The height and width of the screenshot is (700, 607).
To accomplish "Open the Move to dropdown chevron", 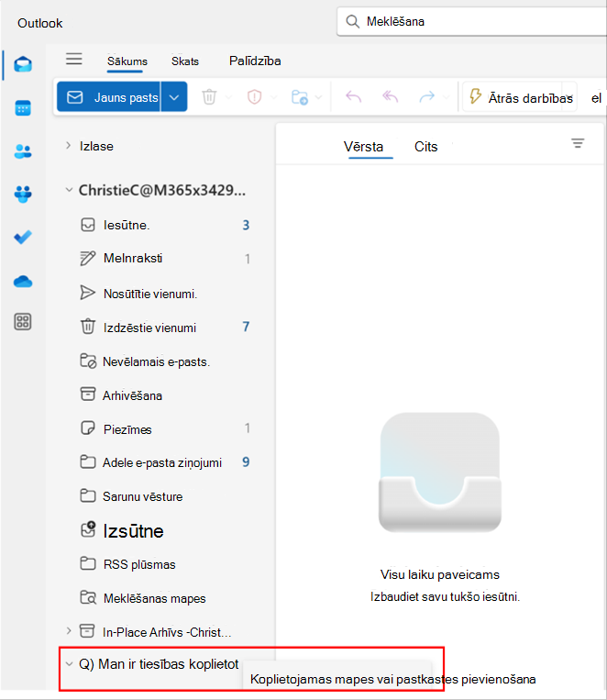I will point(319,97).
